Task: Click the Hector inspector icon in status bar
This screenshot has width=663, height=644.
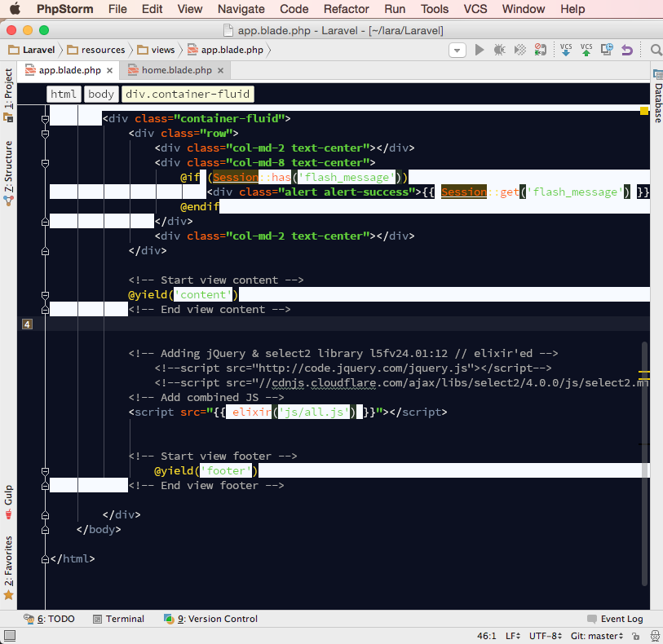Action: click(x=655, y=636)
